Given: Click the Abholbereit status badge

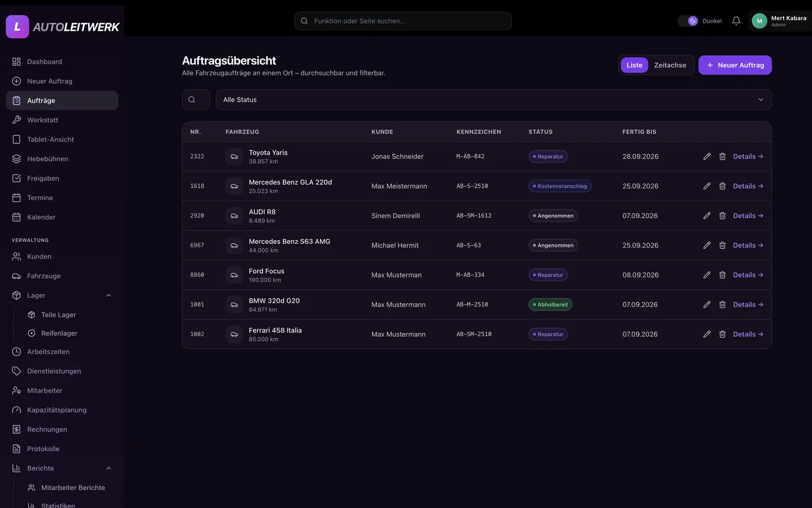Looking at the screenshot, I should click(x=550, y=304).
